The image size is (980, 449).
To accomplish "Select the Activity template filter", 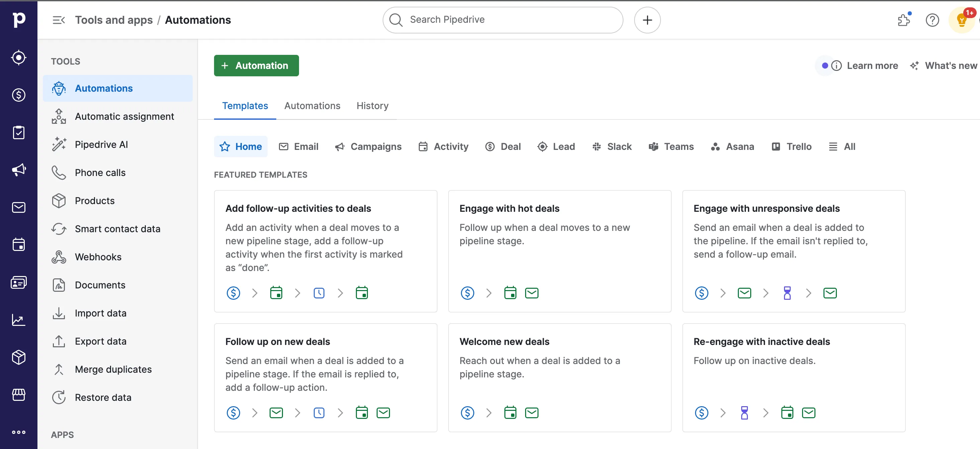I will tap(443, 147).
